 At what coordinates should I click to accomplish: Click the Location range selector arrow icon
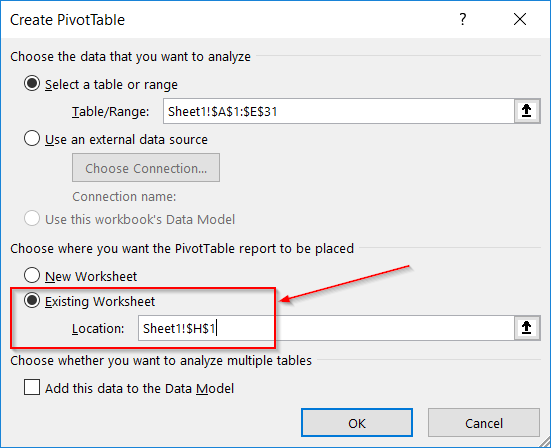[527, 328]
